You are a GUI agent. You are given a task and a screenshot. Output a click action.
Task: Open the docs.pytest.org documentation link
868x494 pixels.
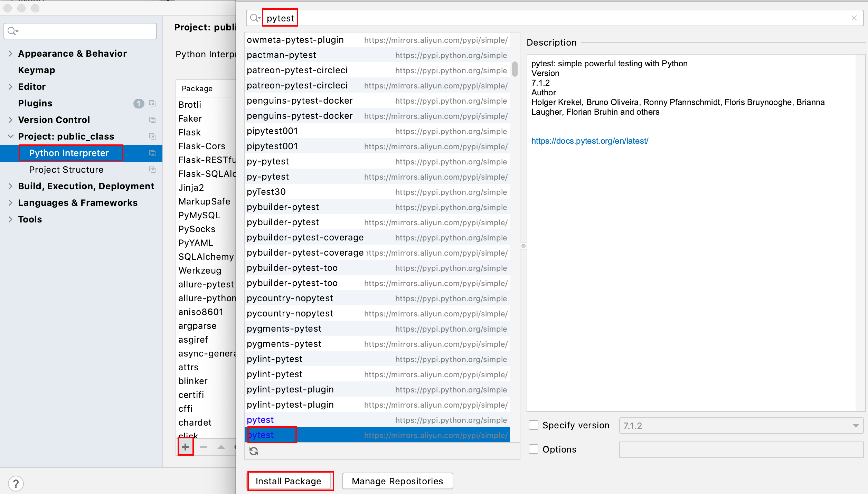tap(589, 141)
